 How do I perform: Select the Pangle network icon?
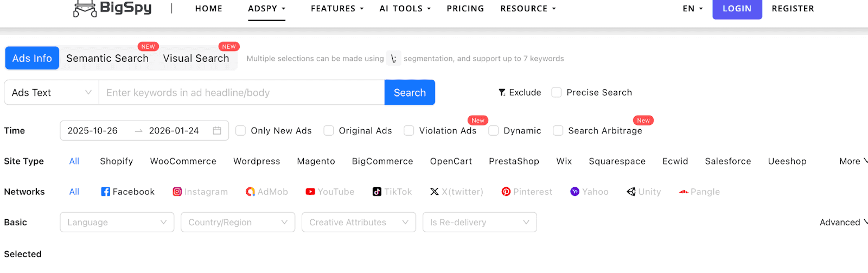pyautogui.click(x=684, y=192)
